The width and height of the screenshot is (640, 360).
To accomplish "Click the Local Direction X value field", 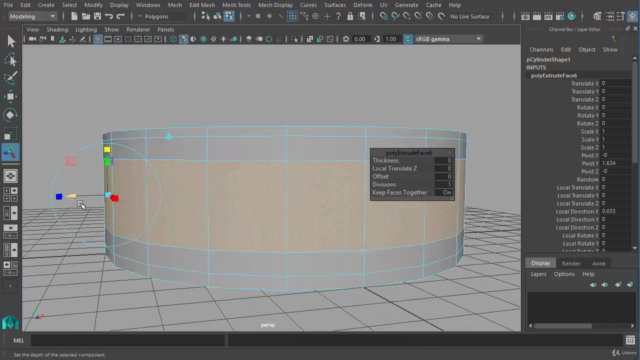I will (x=616, y=211).
